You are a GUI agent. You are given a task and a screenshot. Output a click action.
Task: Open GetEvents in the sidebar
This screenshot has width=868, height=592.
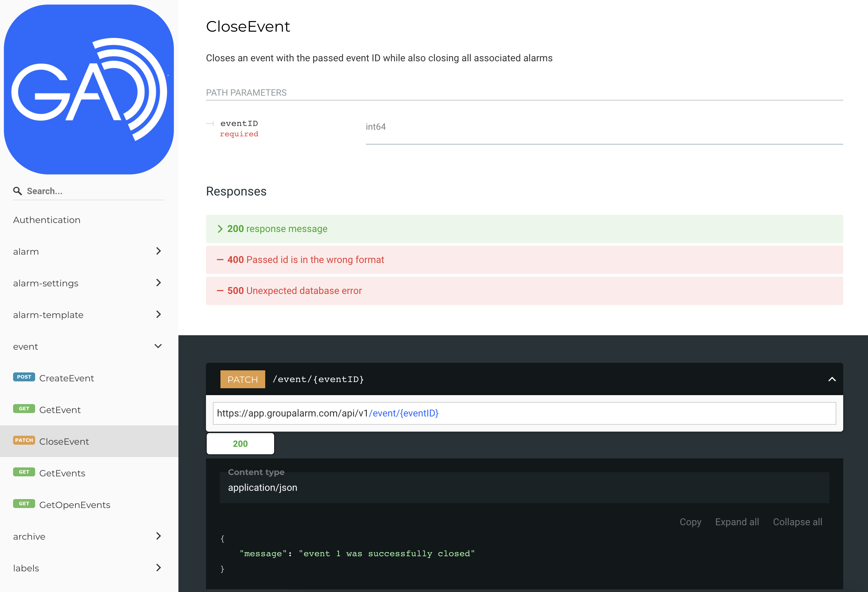click(x=62, y=473)
